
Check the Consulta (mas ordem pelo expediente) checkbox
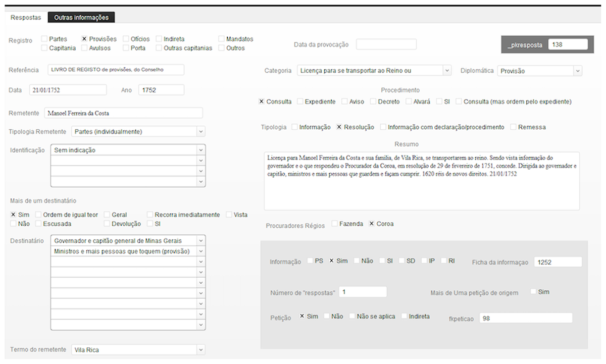click(459, 101)
